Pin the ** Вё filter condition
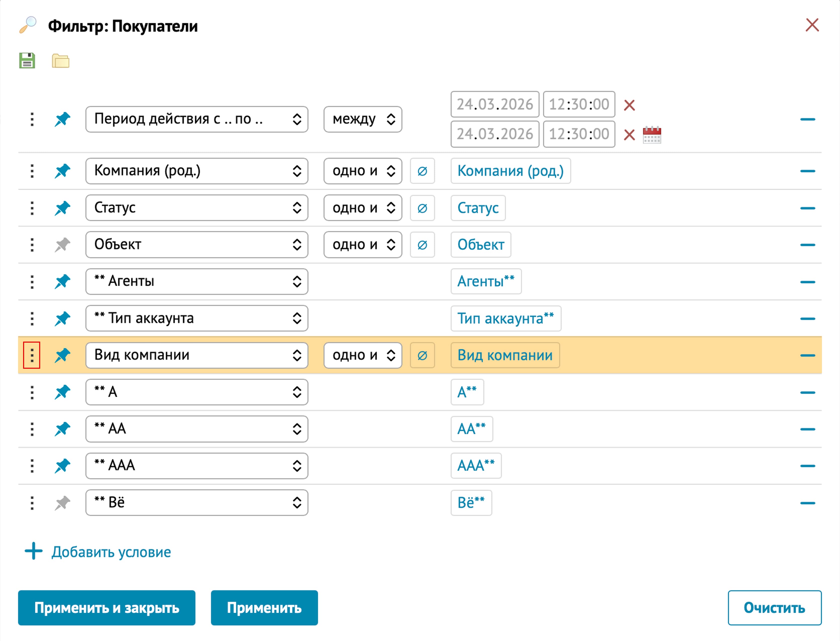The height and width of the screenshot is (641, 840). [x=63, y=503]
